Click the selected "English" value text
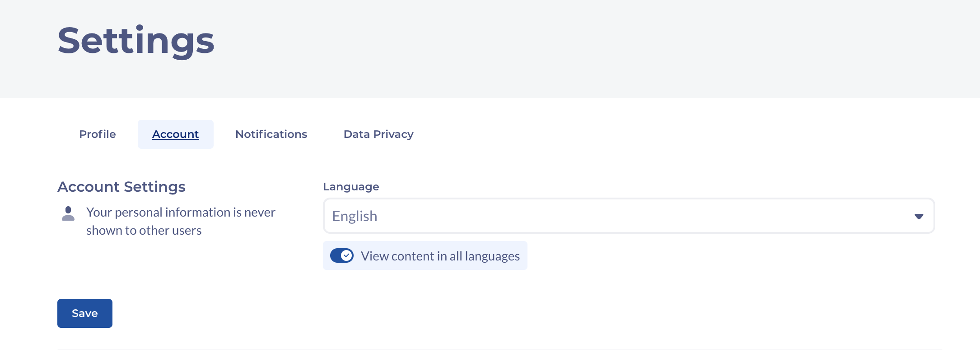 355,216
